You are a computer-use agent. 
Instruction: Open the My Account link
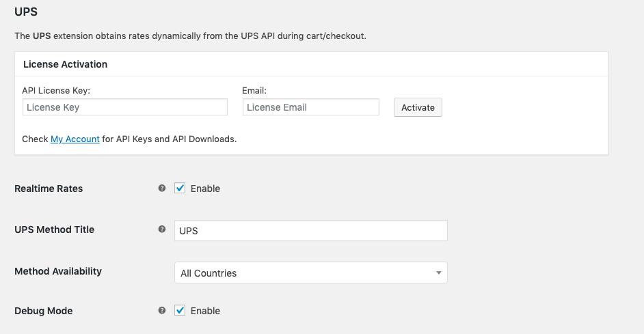(x=75, y=139)
